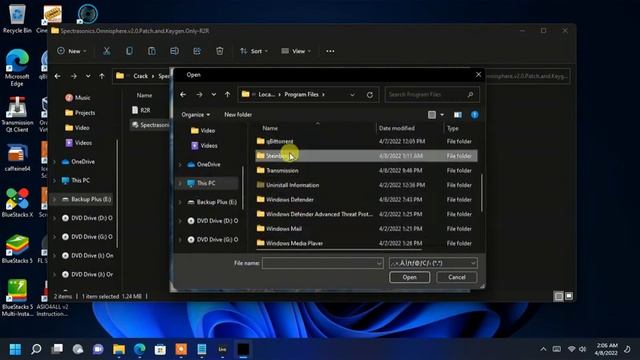This screenshot has height=360, width=640.
Task: Select Video in dialog navigation pane
Action: coord(203,131)
